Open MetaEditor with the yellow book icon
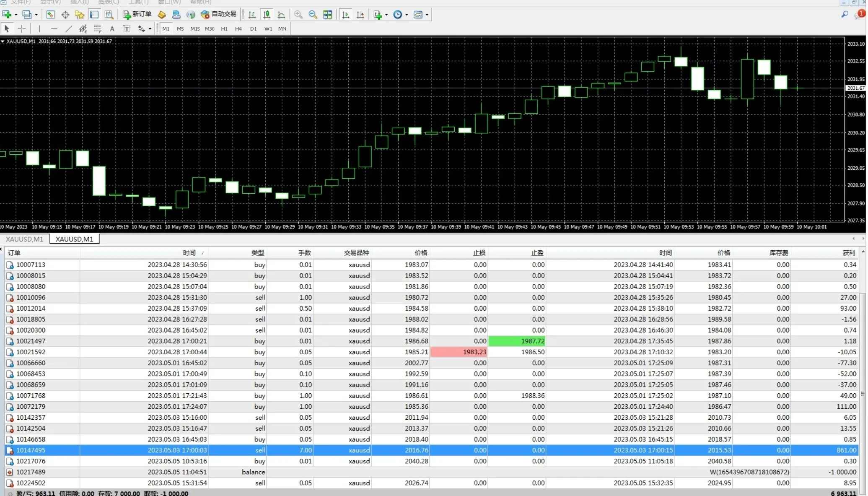The image size is (868, 496). click(162, 15)
